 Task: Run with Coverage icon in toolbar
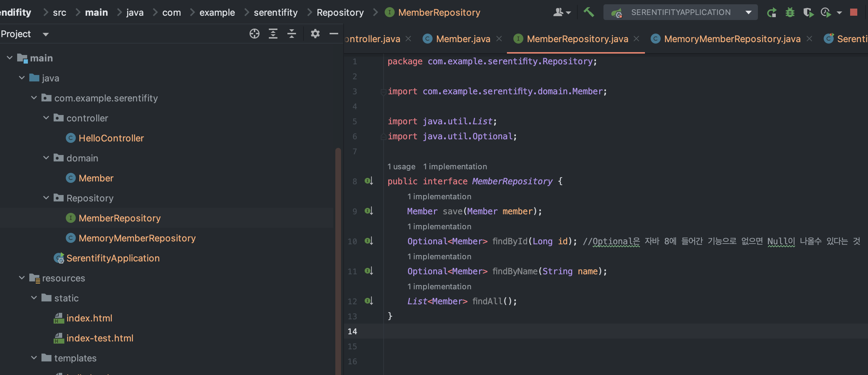point(808,12)
